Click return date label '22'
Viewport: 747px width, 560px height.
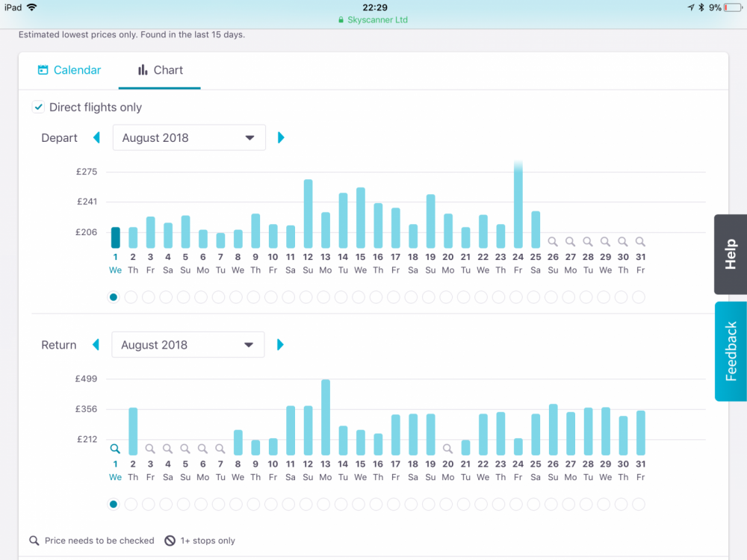tap(483, 464)
